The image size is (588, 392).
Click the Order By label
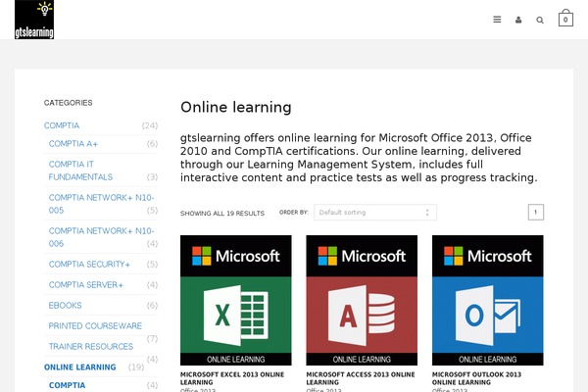[x=294, y=213]
